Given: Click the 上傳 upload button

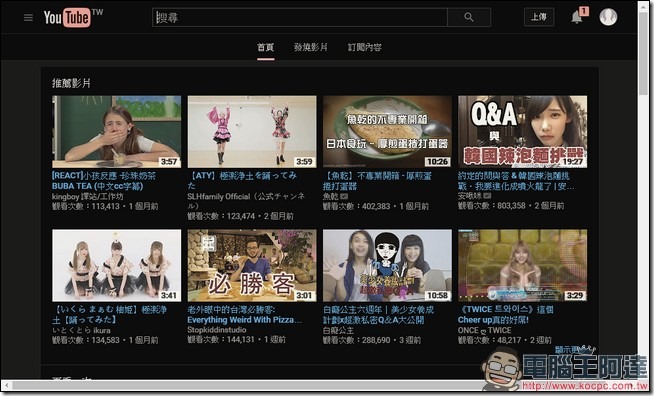Looking at the screenshot, I should tap(539, 17).
